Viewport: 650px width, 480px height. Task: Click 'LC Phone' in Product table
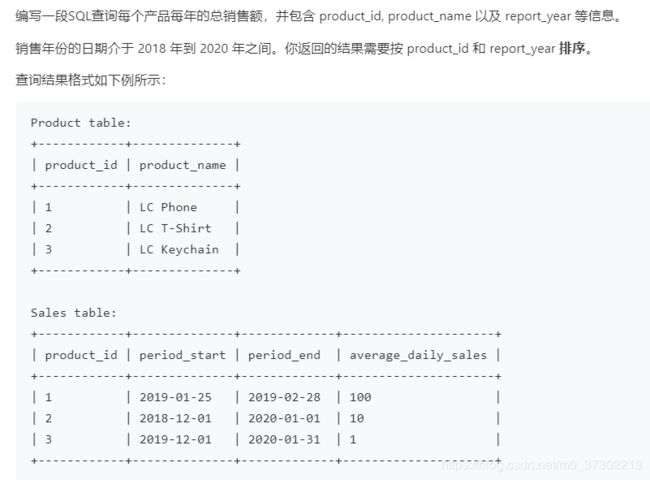pos(168,207)
